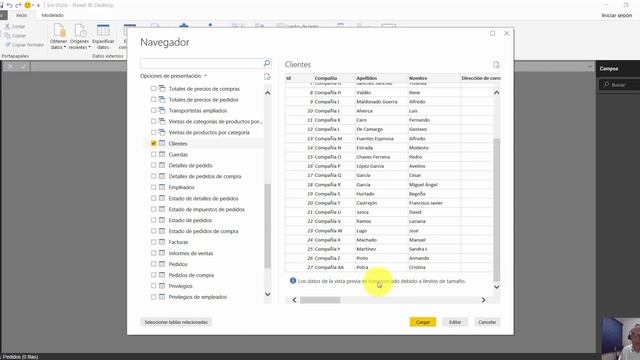
Task: Click the yellow smiley feedback icon
Action: (x=28, y=5)
